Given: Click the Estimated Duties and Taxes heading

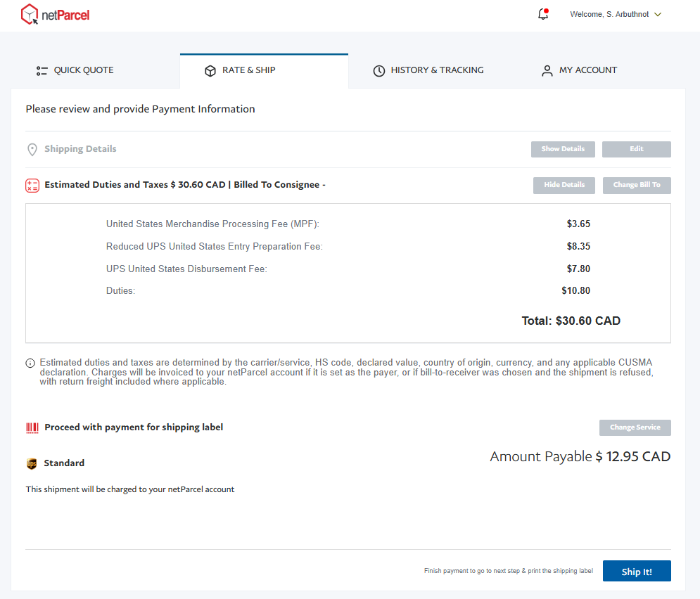Looking at the screenshot, I should point(185,185).
